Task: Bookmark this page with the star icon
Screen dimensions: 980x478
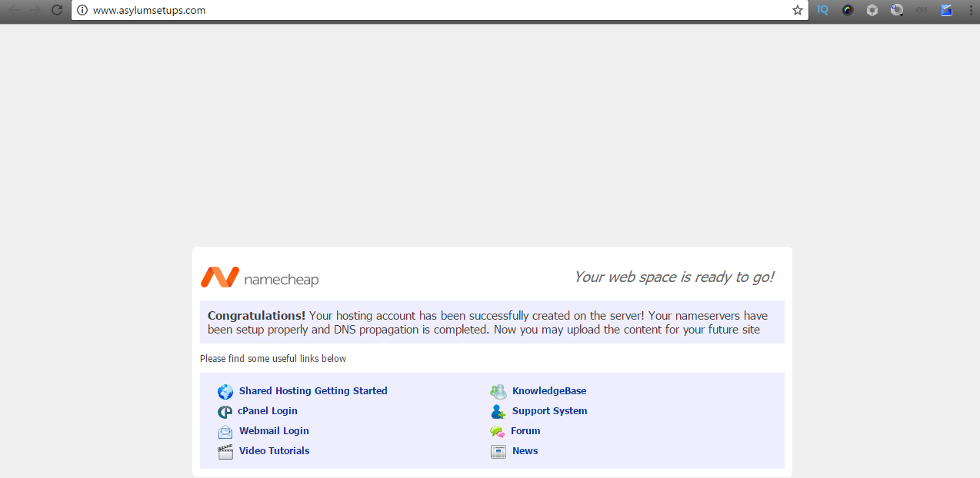Action: 798,10
